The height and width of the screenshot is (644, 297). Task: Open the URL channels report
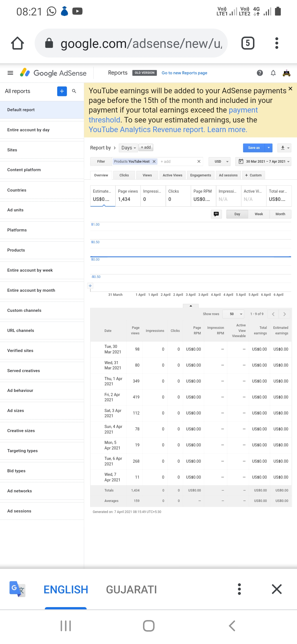click(x=42, y=331)
